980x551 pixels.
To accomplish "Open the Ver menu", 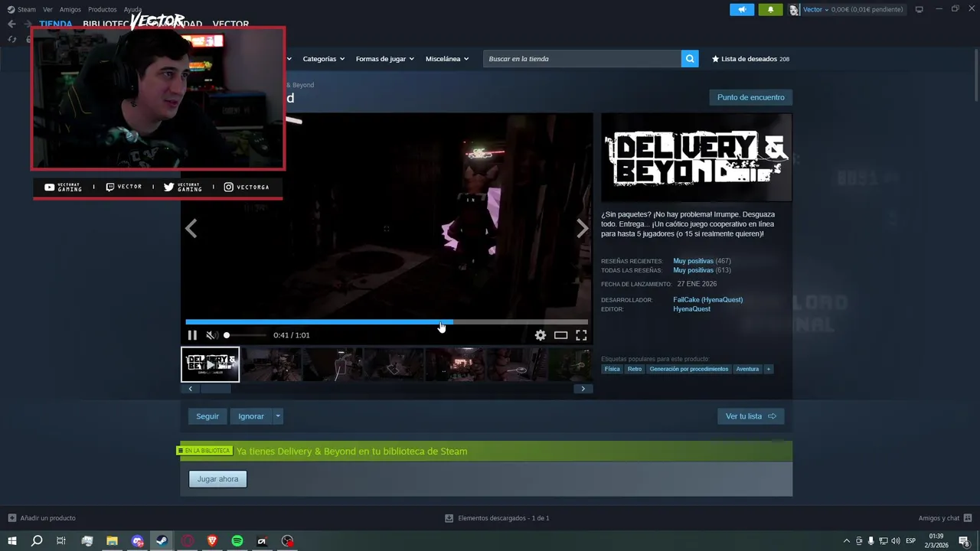I will pos(47,9).
